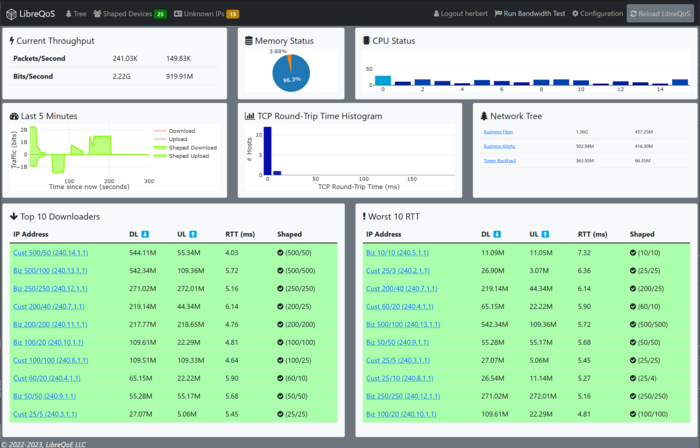Click RTT value 7.32 in Worst RTT
Screen dimensions: 700x448
coord(584,253)
